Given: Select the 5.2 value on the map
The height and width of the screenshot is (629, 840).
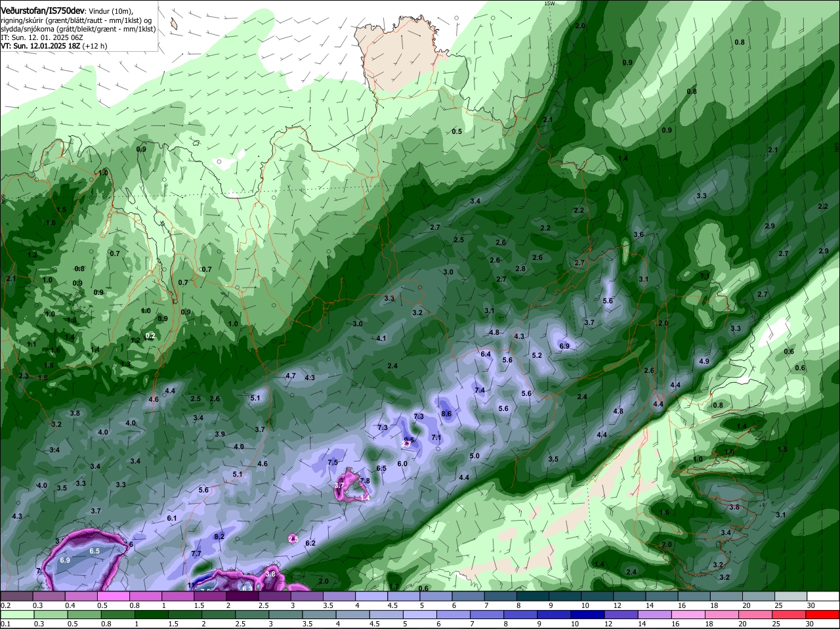Looking at the screenshot, I should 537,355.
